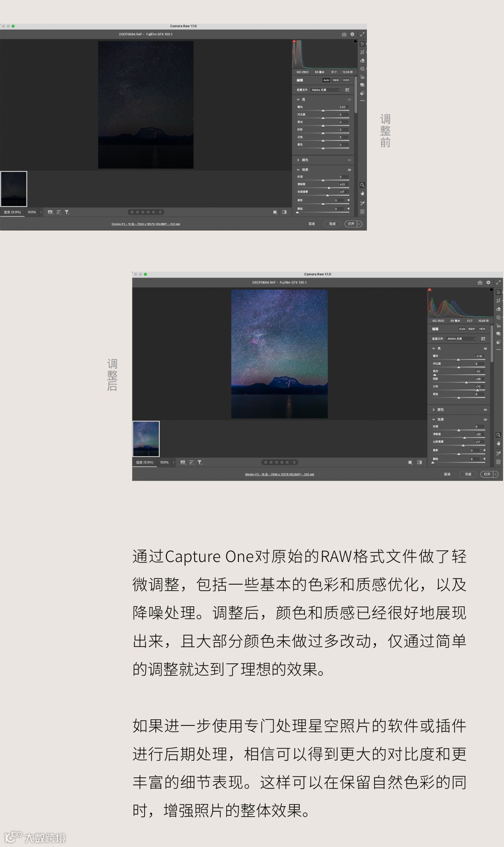Click B&W in the 调整前 edit panel
The width and height of the screenshot is (504, 847).
click(x=336, y=80)
